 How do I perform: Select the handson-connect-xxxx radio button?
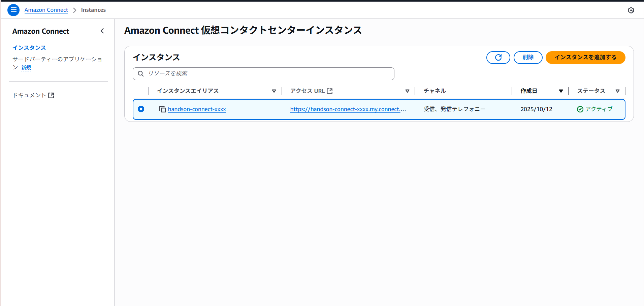pyautogui.click(x=141, y=109)
